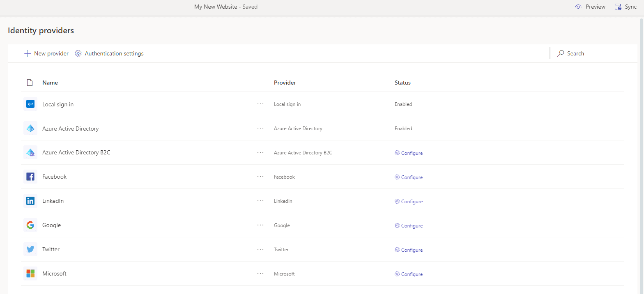This screenshot has height=294, width=644.
Task: Sync the website configuration
Action: coord(626,7)
